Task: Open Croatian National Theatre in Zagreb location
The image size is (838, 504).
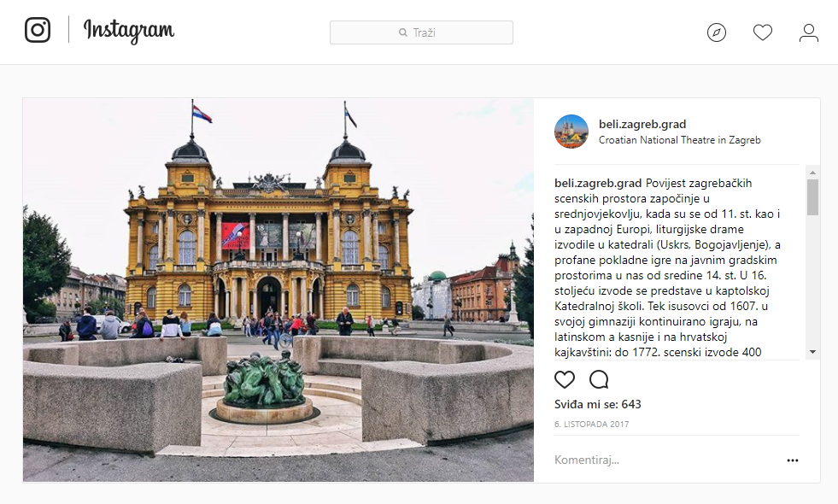Action: [679, 140]
